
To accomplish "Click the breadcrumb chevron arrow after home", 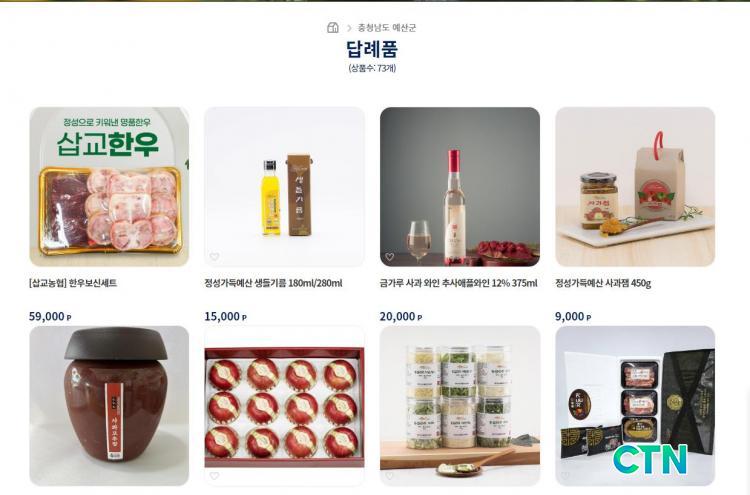I will point(349,28).
